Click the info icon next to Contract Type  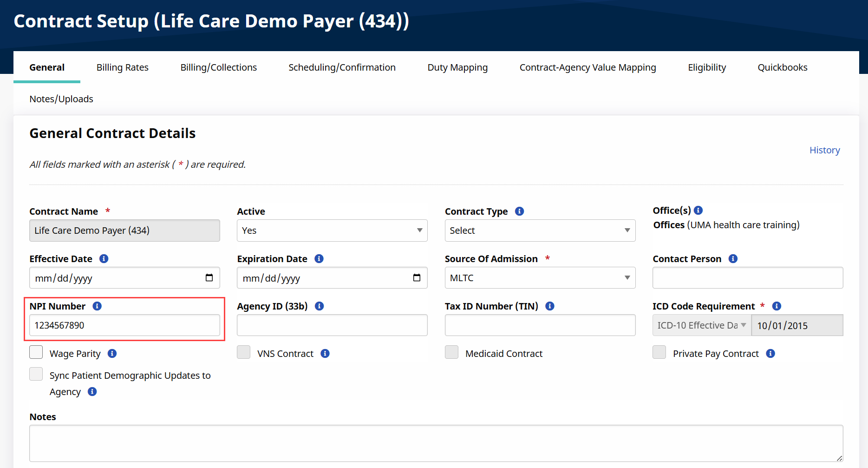click(519, 211)
